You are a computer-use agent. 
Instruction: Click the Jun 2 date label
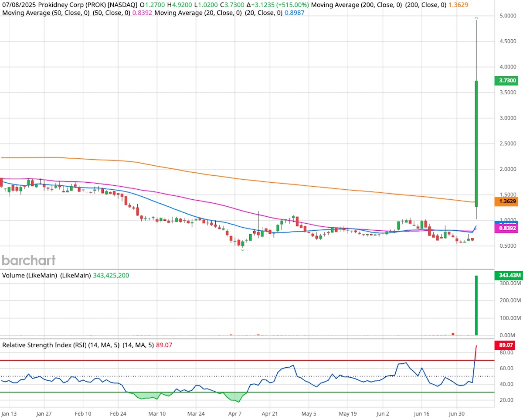coord(383,413)
